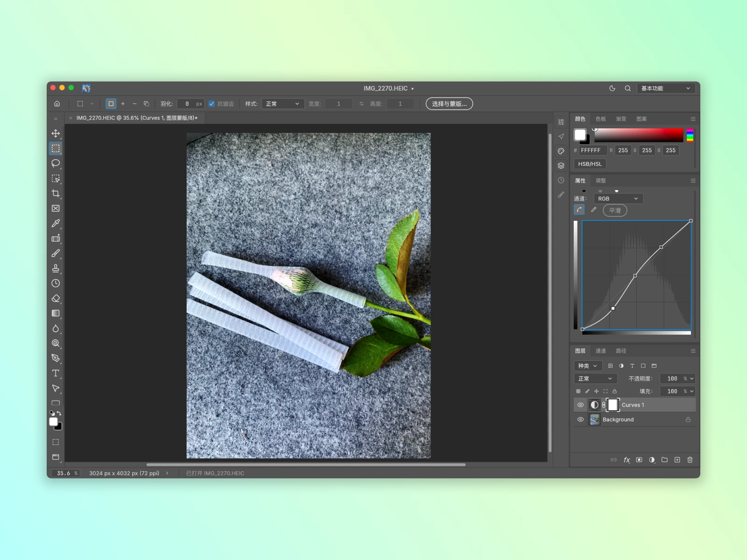Click the Home icon in options bar
This screenshot has height=560, width=747.
point(57,104)
